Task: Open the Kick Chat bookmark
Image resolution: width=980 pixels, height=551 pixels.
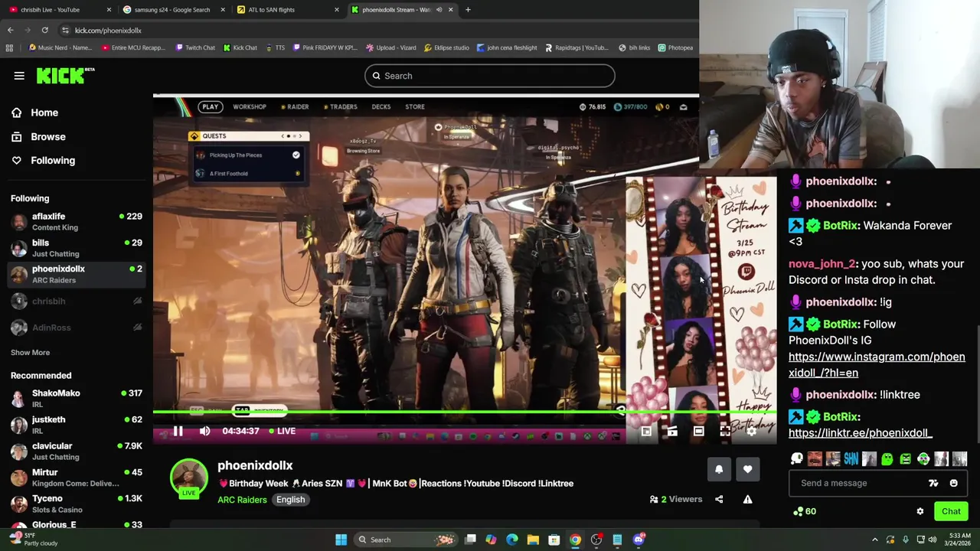Action: point(240,47)
